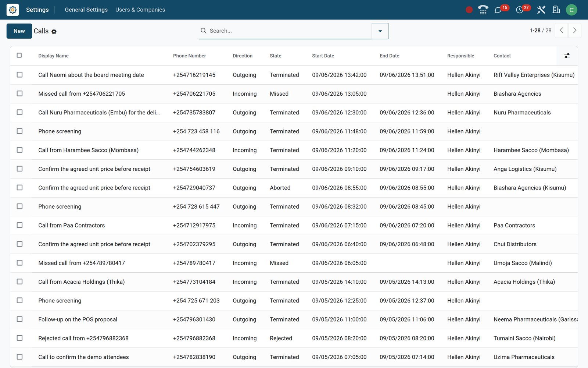The width and height of the screenshot is (588, 368).
Task: Click the search magnifier icon
Action: coord(203,31)
